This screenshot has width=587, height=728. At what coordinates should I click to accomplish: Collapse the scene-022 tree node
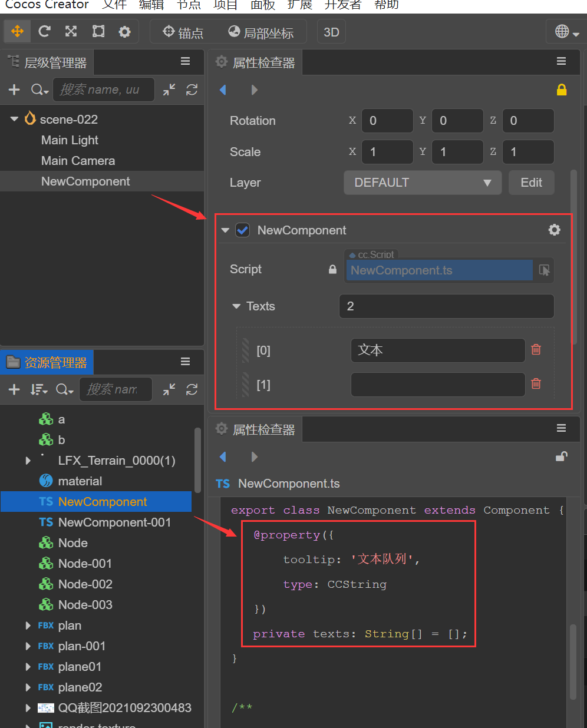[14, 119]
